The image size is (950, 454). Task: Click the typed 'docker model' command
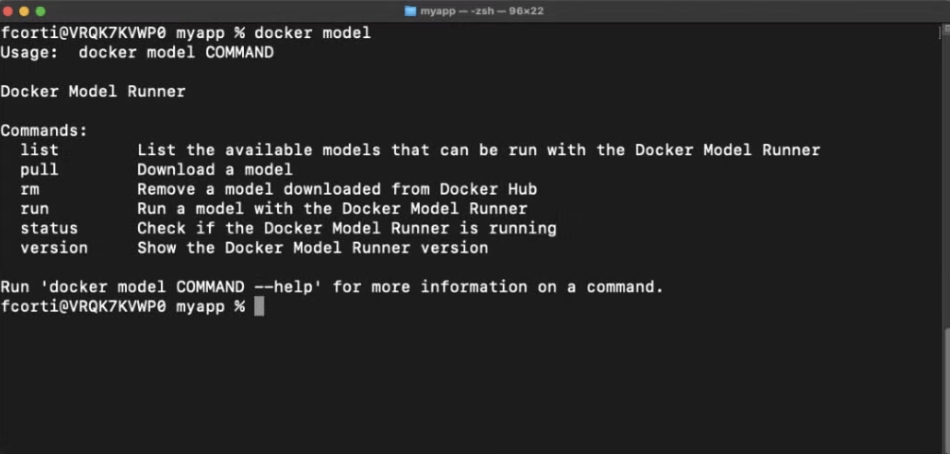(312, 33)
